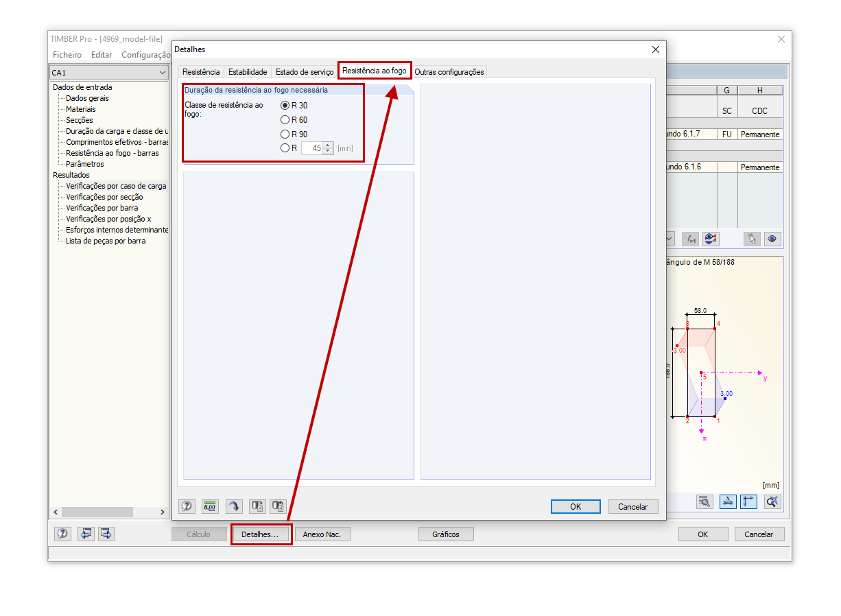Viewport: 841px width, 616px height.
Task: Select Materiais in navigator tree
Action: click(x=81, y=109)
